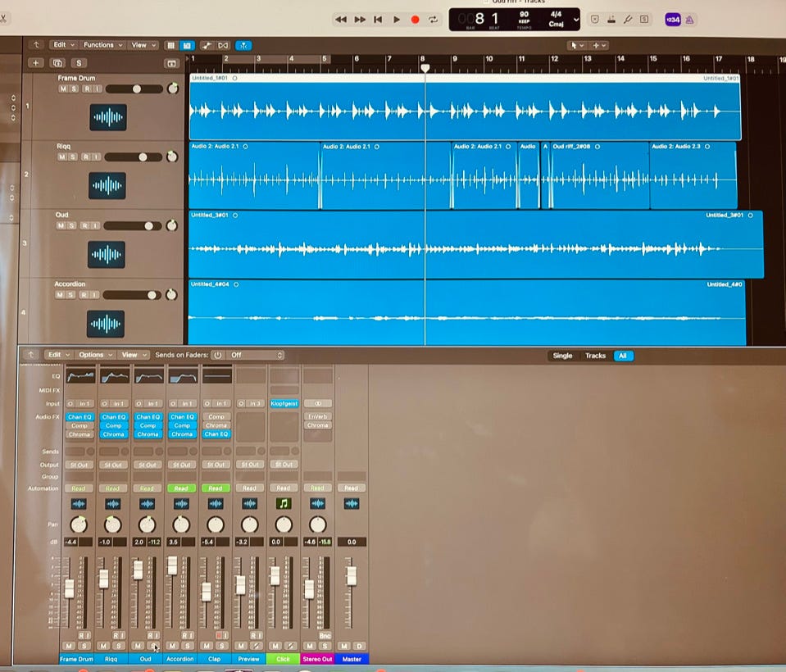Open the Chan EQ plugin on Frame Drum channel
Image resolution: width=786 pixels, height=672 pixels.
pos(80,417)
